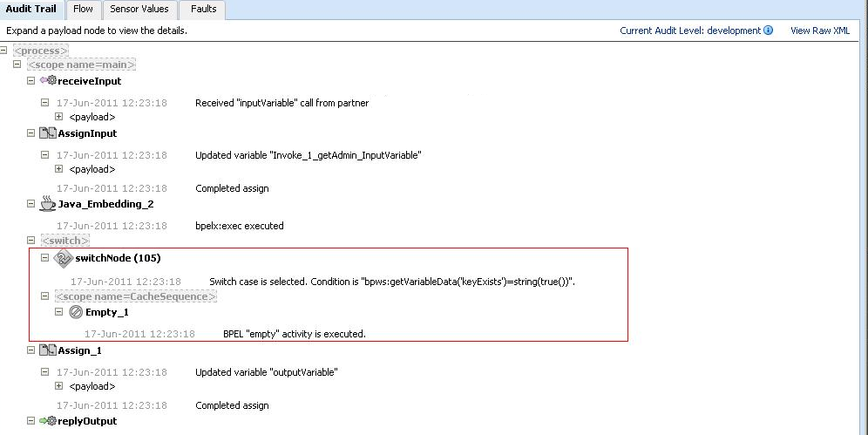This screenshot has height=435, width=868.
Task: Click the AssignInput activity icon
Action: (48, 133)
